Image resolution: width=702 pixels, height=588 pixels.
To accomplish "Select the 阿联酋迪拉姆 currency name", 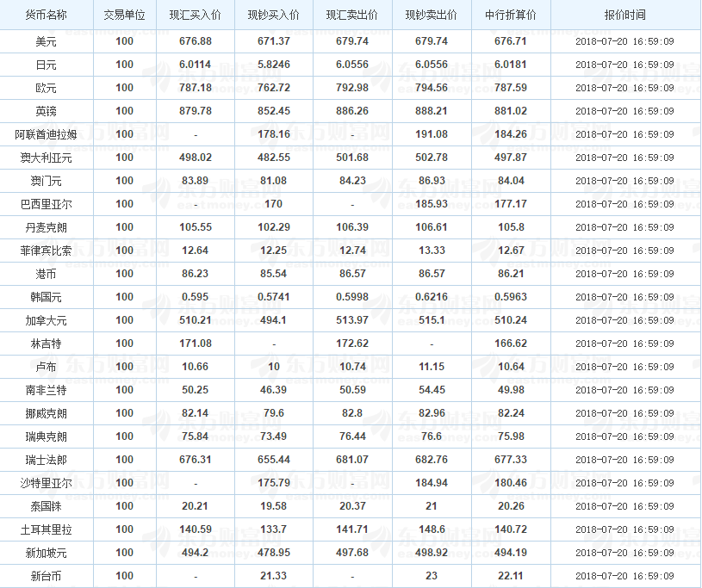I will tap(47, 134).
